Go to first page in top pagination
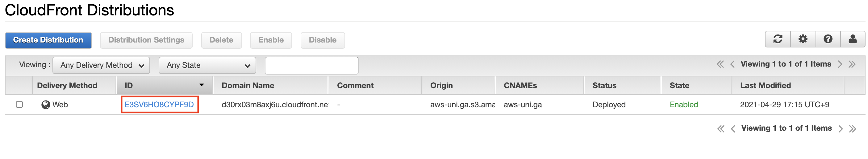The image size is (868, 159). 720,64
